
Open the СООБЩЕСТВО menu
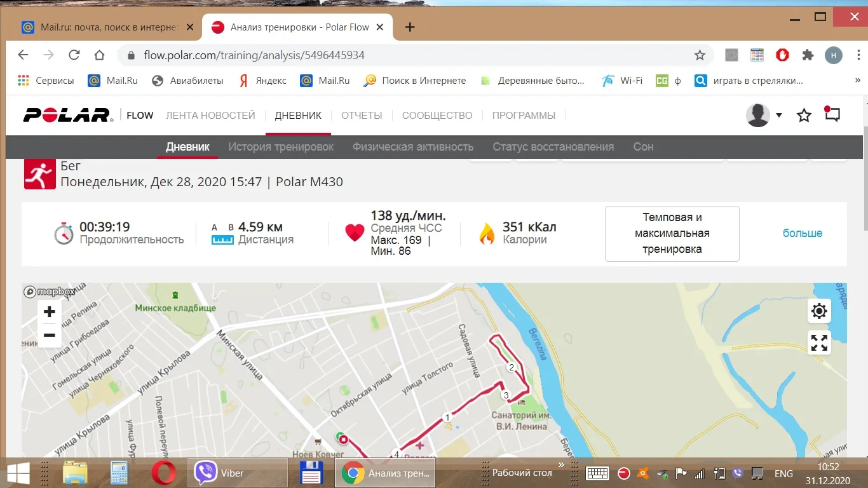click(437, 116)
